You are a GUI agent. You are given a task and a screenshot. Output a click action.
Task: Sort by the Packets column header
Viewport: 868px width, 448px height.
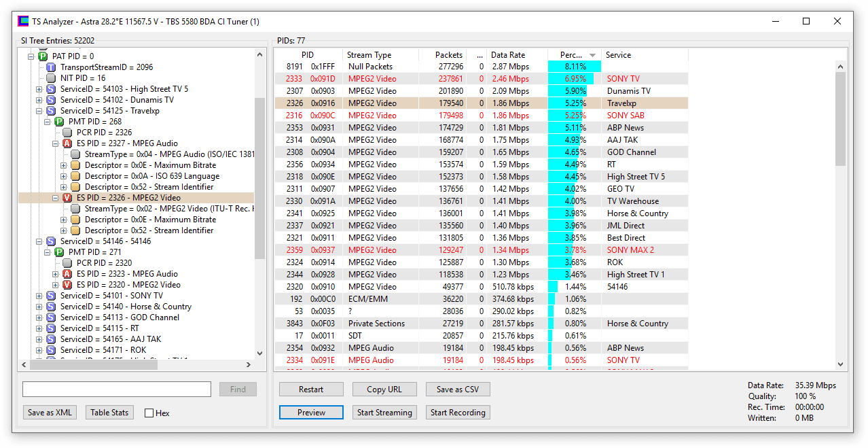pos(441,55)
